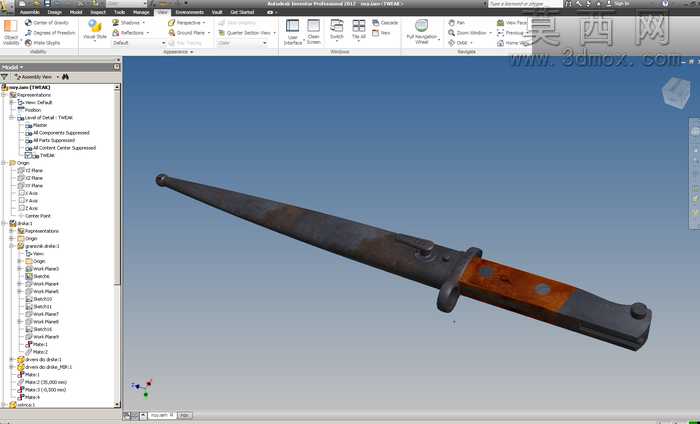Image resolution: width=700 pixels, height=424 pixels.
Task: Open the Design ribbon tab
Action: [x=54, y=12]
